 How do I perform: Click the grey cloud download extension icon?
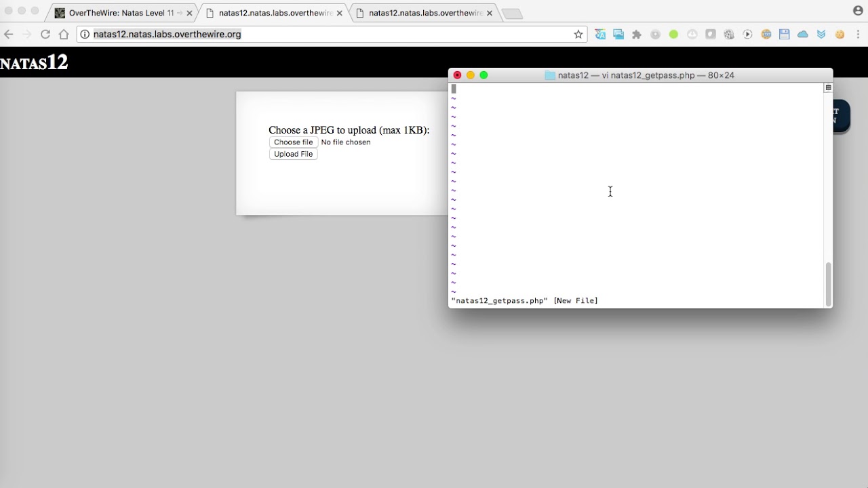click(692, 35)
